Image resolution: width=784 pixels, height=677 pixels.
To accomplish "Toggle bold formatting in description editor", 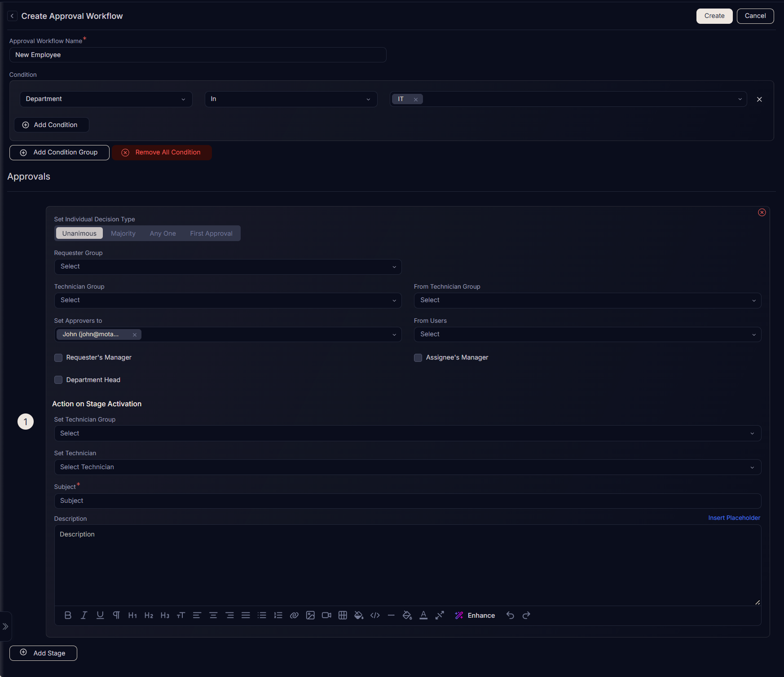I will click(68, 615).
